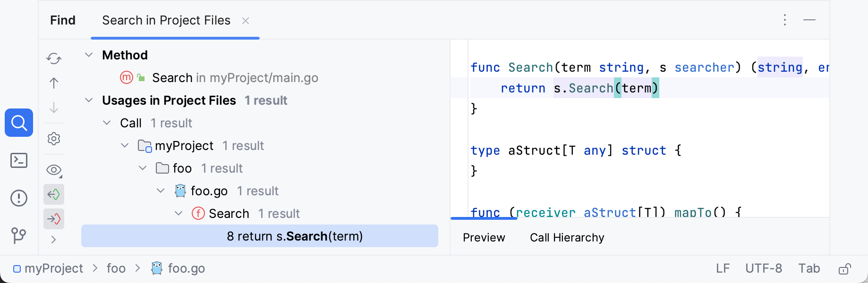The width and height of the screenshot is (868, 283).
Task: Collapse the Method tree node
Action: coord(89,55)
